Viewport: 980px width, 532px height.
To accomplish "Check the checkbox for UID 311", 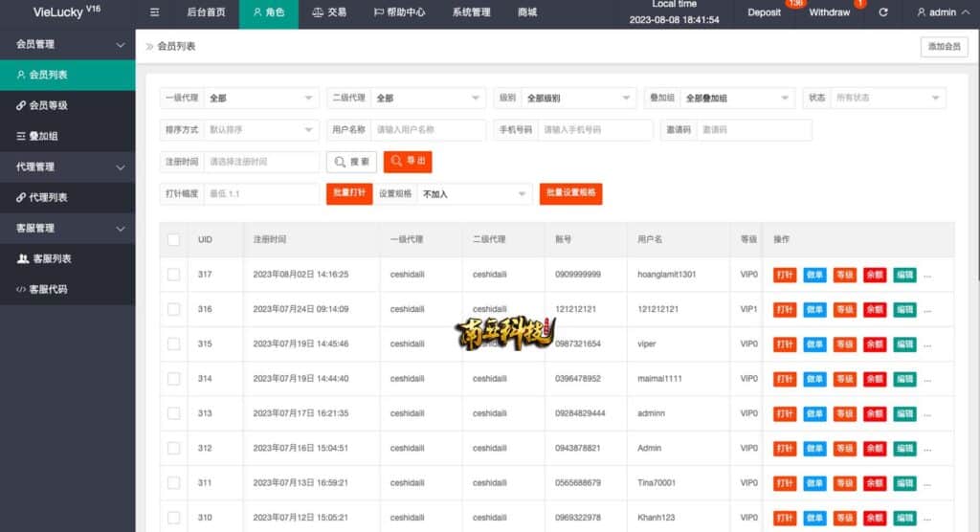I will point(173,482).
